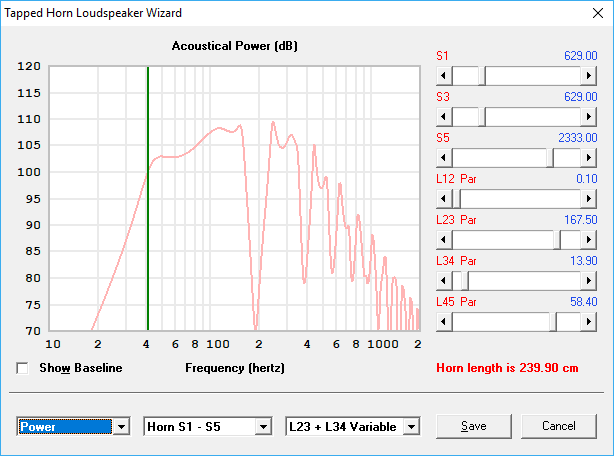614x456 pixels.
Task: Click the Horn length is 239.90 cm text
Action: point(507,368)
